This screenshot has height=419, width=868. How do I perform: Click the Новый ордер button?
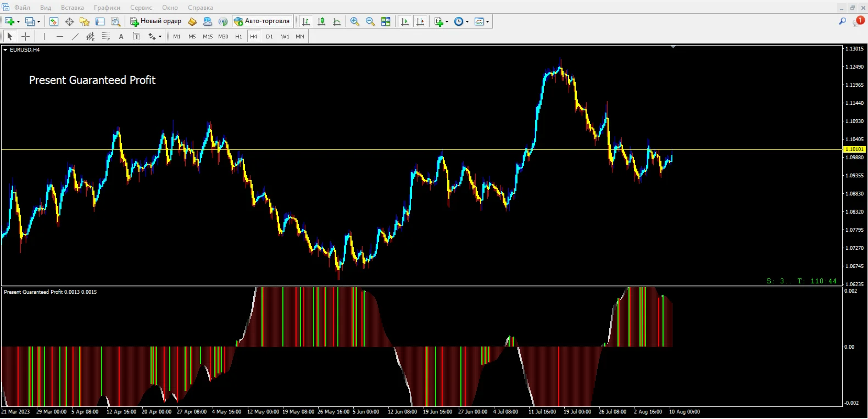(155, 21)
